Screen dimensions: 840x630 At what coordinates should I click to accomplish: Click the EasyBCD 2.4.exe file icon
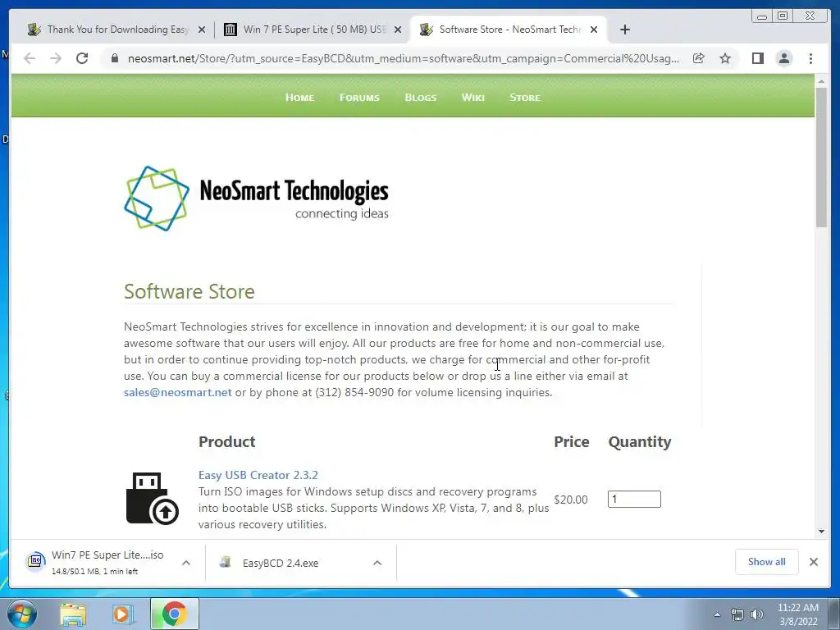click(226, 562)
